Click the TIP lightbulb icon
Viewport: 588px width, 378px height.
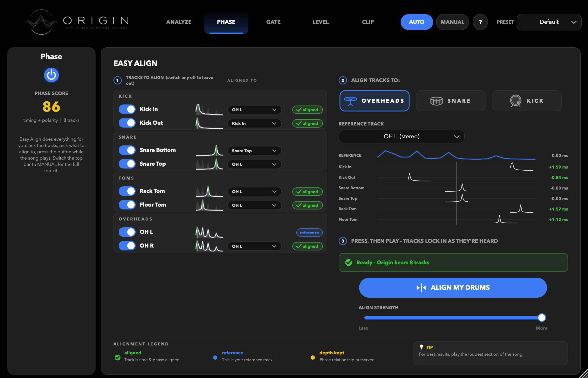[x=421, y=347]
